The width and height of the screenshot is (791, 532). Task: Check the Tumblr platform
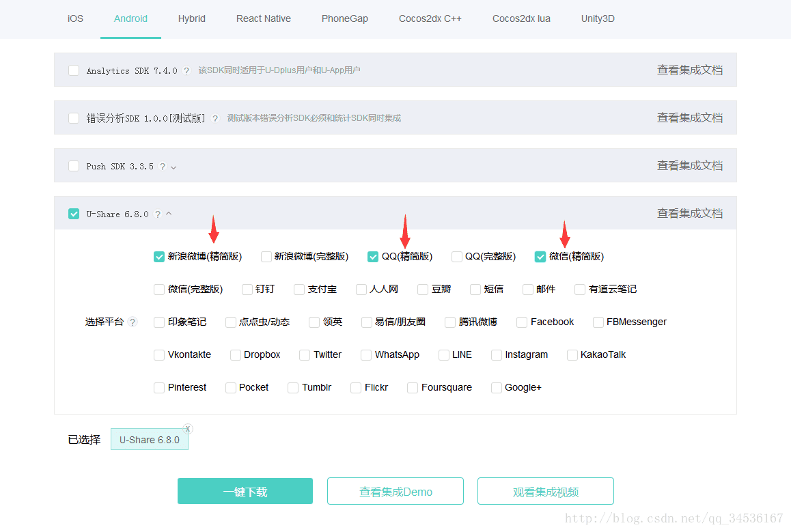pyautogui.click(x=293, y=388)
